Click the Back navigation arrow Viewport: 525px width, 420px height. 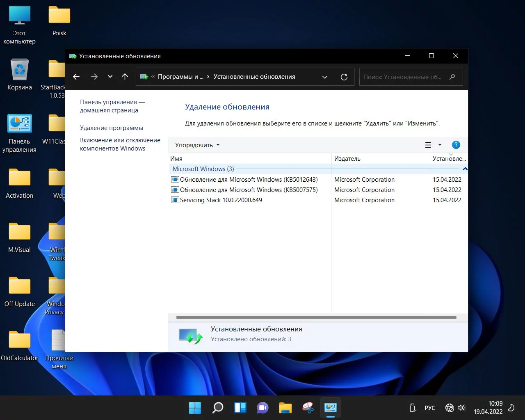click(x=76, y=77)
